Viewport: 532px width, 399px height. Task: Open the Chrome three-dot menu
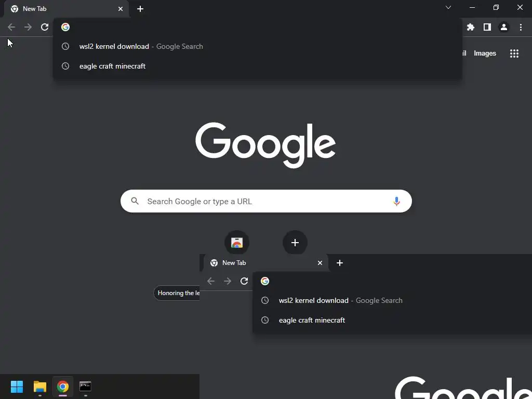(521, 27)
